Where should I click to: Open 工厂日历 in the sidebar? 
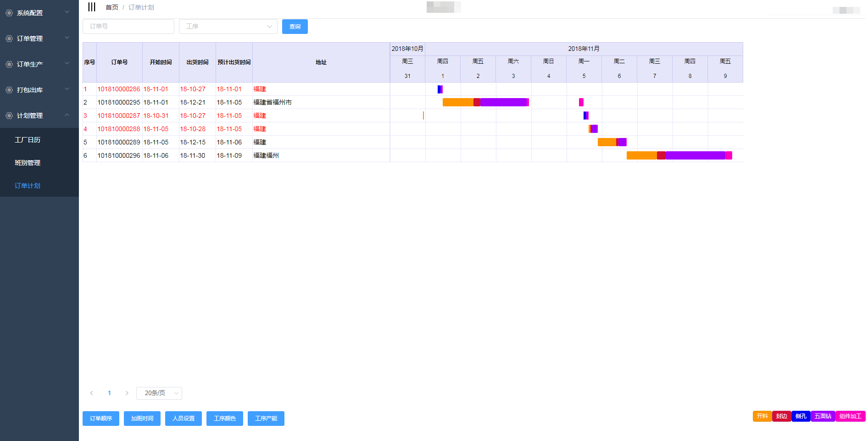[28, 140]
